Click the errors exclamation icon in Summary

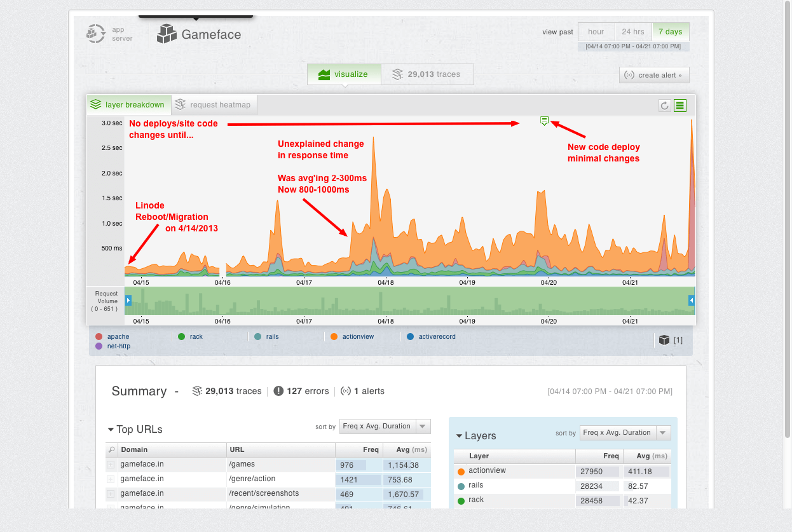(278, 391)
